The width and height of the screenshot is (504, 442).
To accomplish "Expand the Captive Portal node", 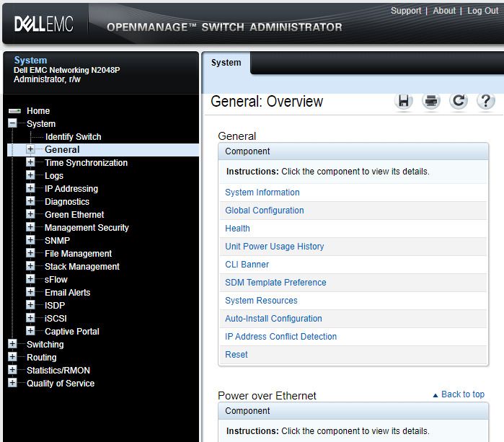I will 30,331.
